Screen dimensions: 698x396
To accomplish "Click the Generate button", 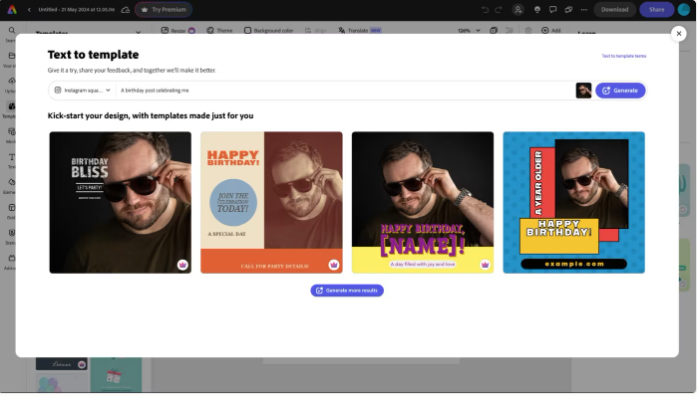I will pos(620,90).
